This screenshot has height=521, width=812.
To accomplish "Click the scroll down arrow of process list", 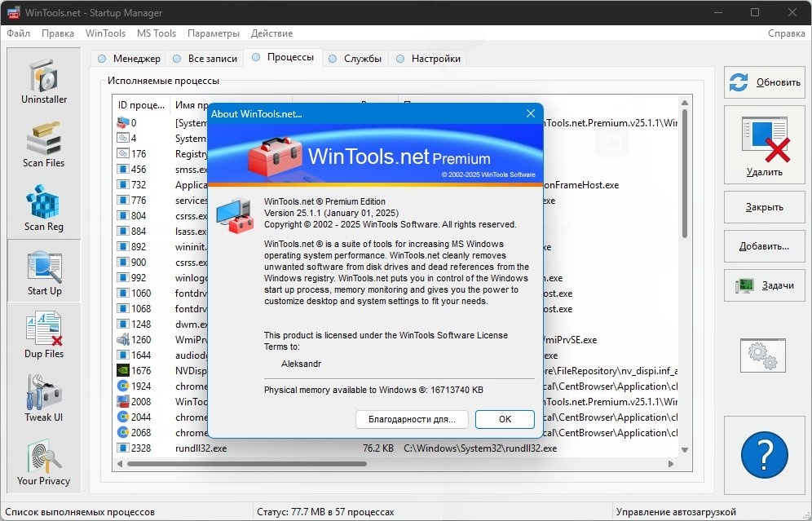I will (x=685, y=450).
